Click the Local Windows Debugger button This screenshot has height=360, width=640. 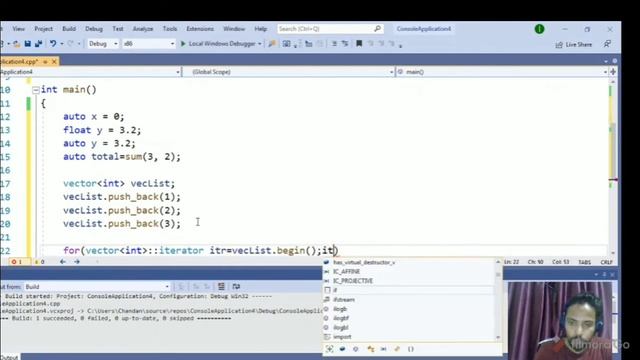click(222, 44)
